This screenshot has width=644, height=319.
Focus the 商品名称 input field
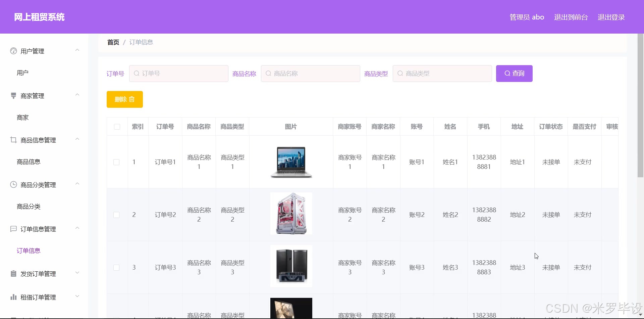(x=311, y=74)
